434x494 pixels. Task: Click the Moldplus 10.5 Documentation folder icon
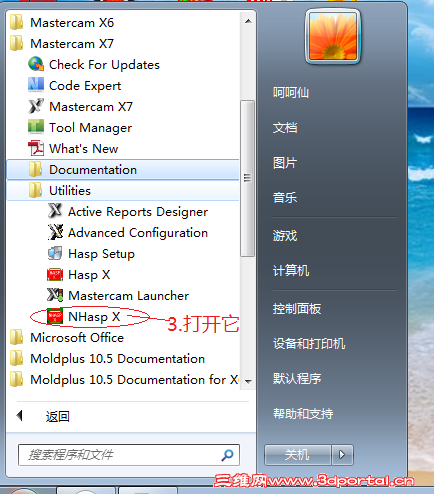pyautogui.click(x=17, y=358)
